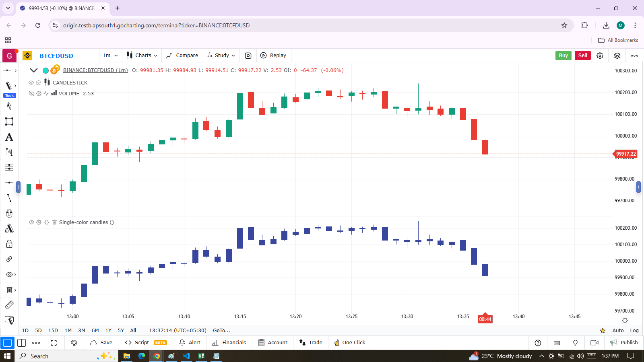
Task: Switch to the Account tab
Action: click(273, 343)
